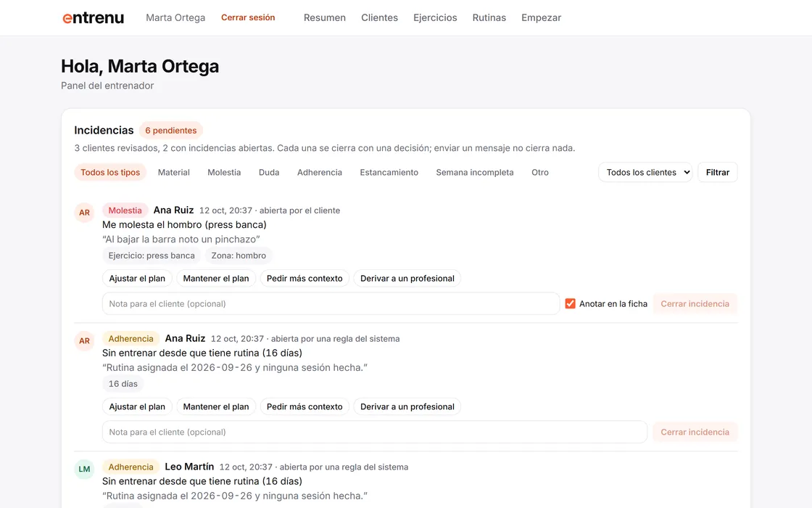Screen dimensions: 812x508
Task: Open the Todos los clientes dropdown
Action: click(645, 172)
